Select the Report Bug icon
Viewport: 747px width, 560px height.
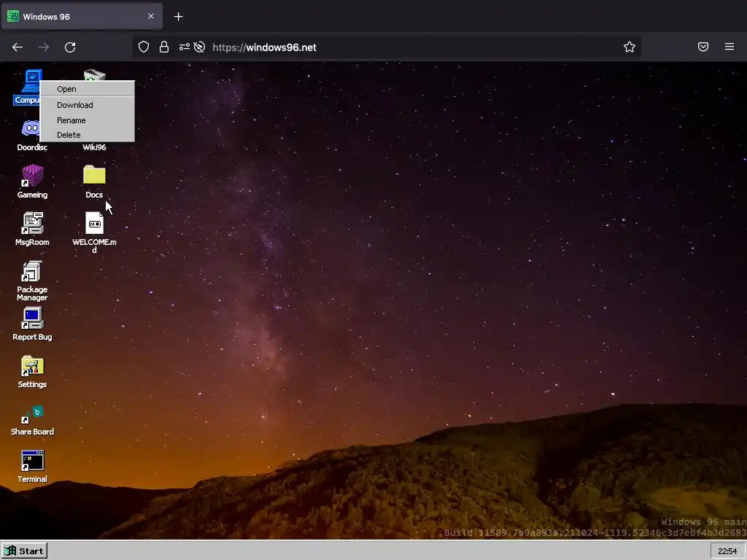tap(32, 324)
